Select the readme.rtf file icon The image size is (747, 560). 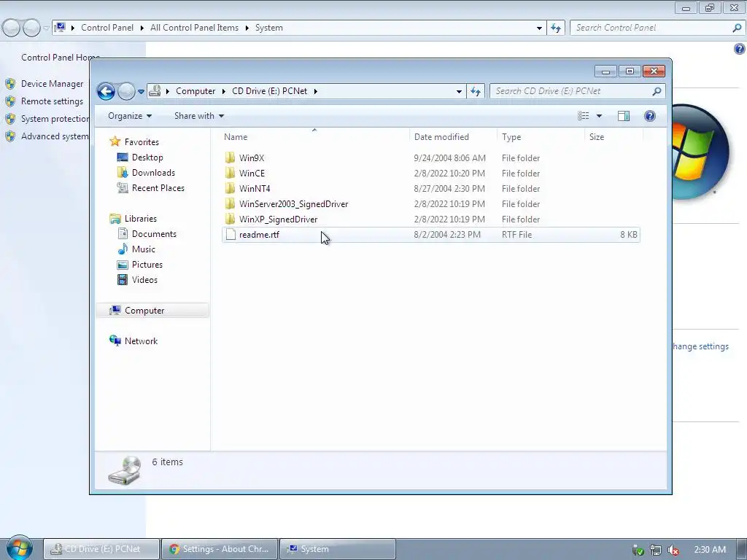click(231, 234)
